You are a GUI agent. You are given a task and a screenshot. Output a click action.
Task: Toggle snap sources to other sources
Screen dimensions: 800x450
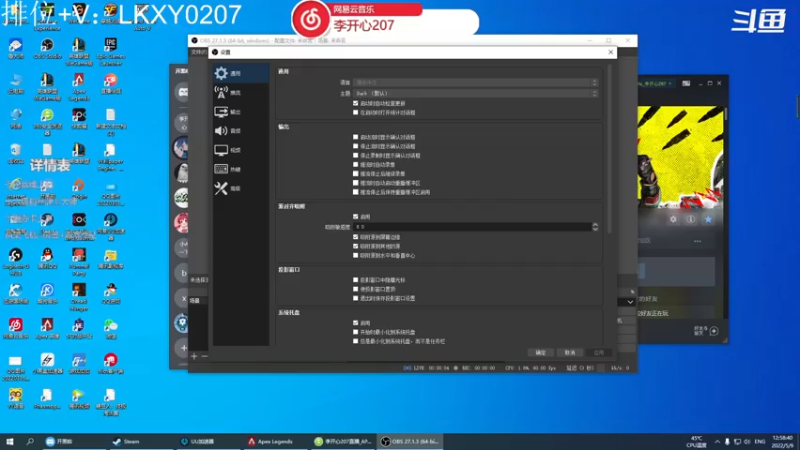(x=356, y=246)
